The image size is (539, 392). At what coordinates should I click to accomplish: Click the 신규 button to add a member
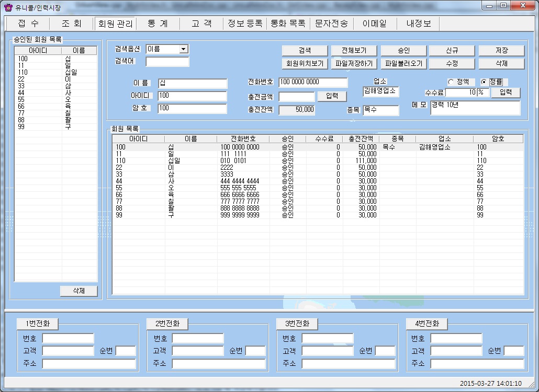(x=452, y=51)
